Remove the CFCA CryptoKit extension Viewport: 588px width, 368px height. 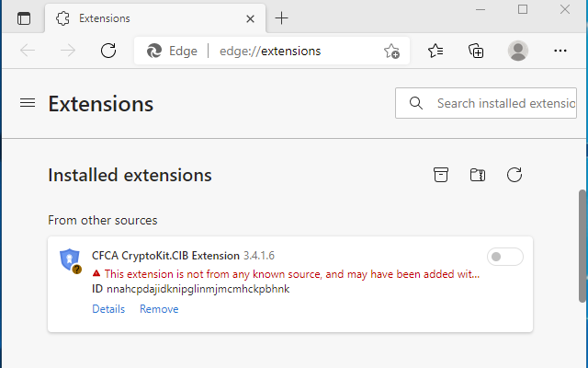pyautogui.click(x=159, y=309)
